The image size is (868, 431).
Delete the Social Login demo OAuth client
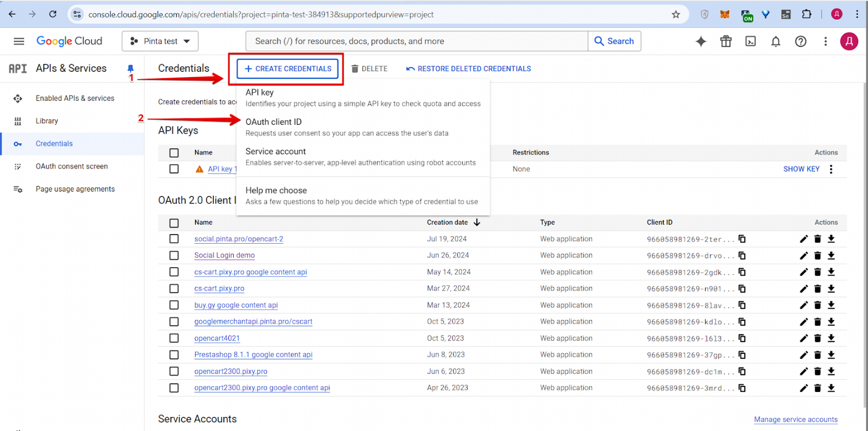[818, 256]
